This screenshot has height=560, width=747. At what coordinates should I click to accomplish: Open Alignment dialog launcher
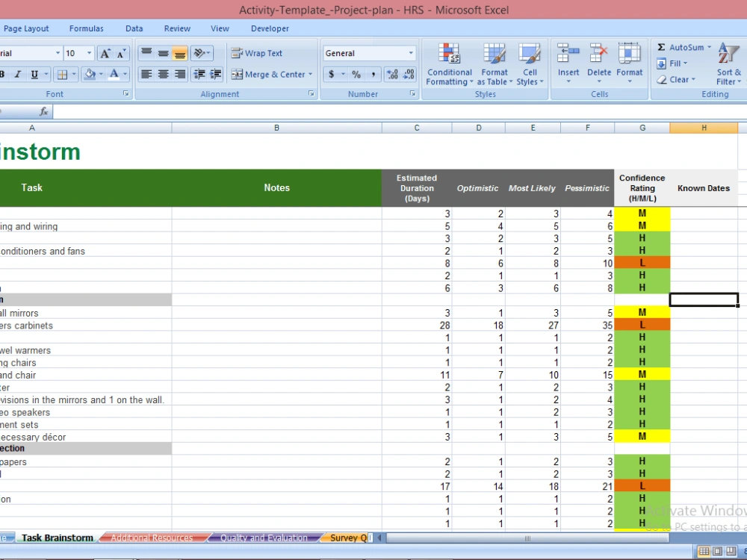tap(311, 94)
